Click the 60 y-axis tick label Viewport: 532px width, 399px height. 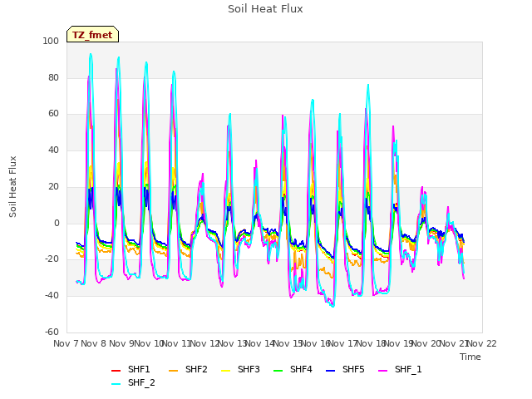(53, 114)
